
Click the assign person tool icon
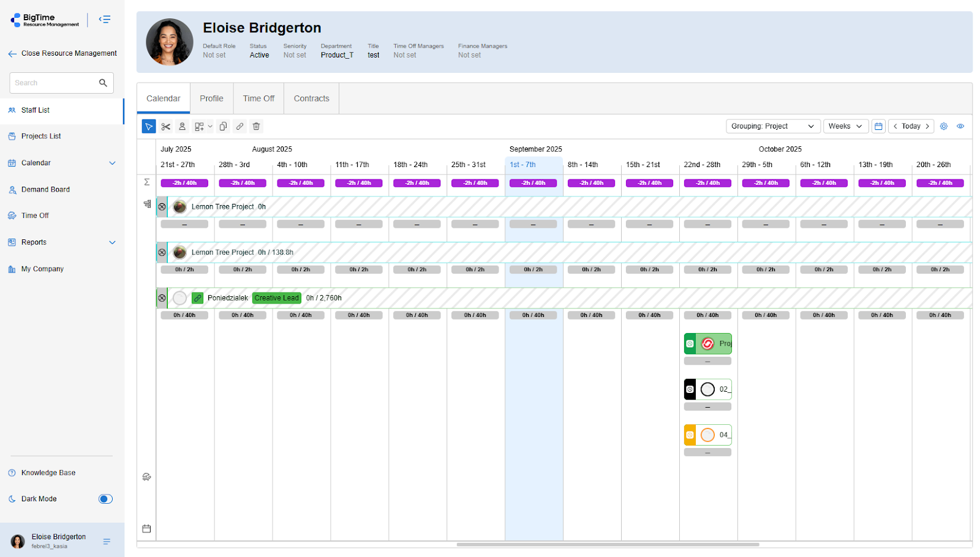click(x=182, y=127)
